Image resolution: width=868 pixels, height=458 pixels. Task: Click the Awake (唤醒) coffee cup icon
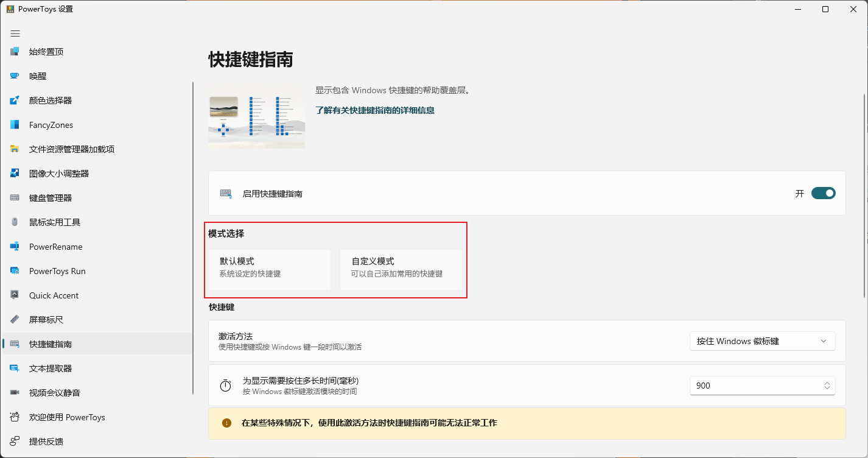point(15,76)
